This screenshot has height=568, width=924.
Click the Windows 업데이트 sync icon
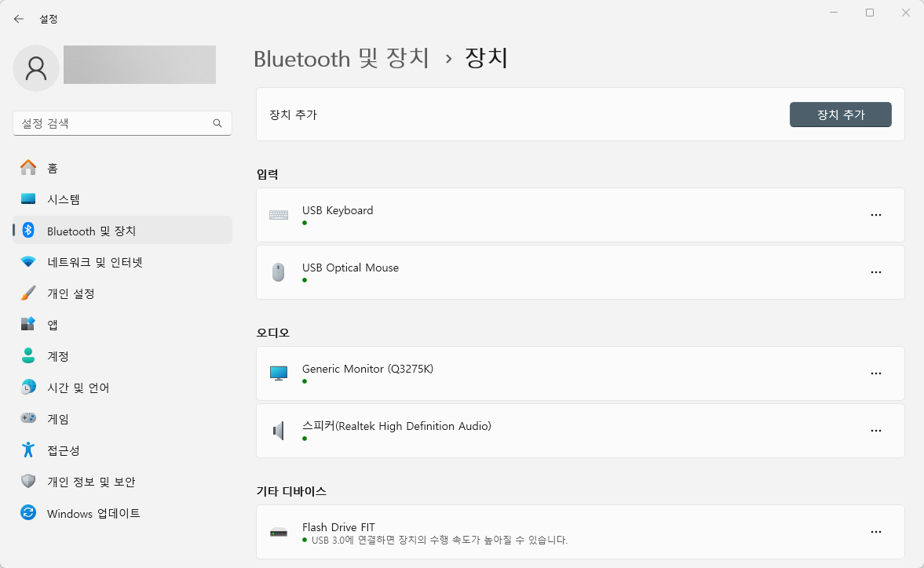pos(28,512)
